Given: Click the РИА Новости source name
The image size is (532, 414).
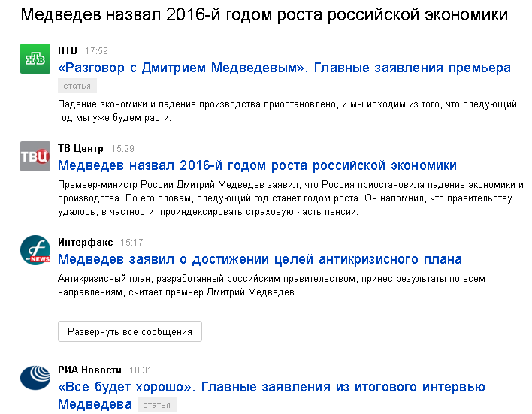Looking at the screenshot, I should pyautogui.click(x=89, y=370).
